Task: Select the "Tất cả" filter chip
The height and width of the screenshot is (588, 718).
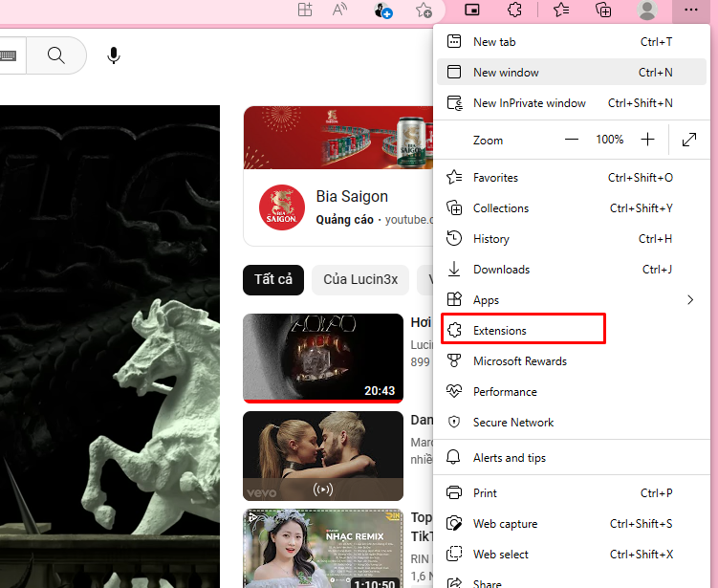Action: pos(273,279)
